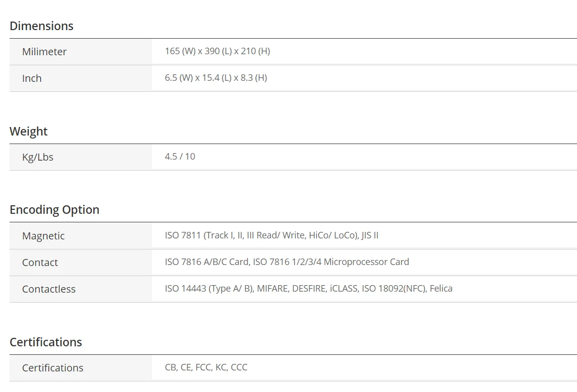Select the Contact row label
Viewport: 577px width, 392px height.
coord(40,263)
